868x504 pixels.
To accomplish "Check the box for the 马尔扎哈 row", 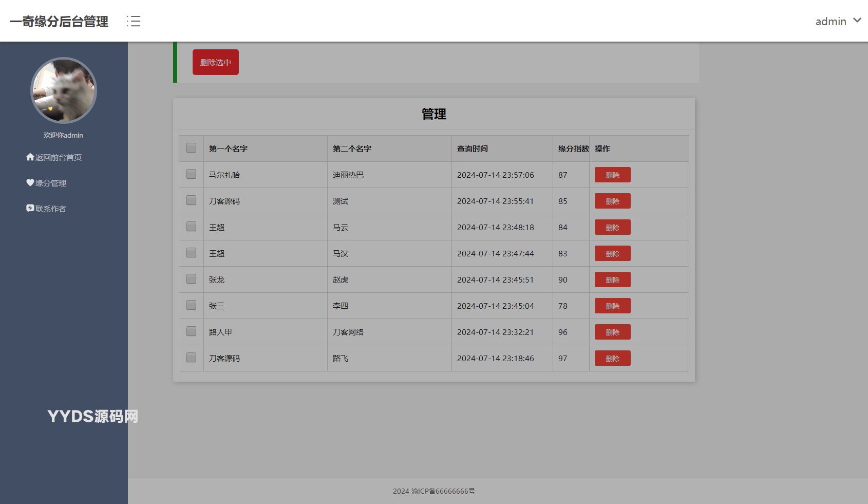I will tap(191, 174).
